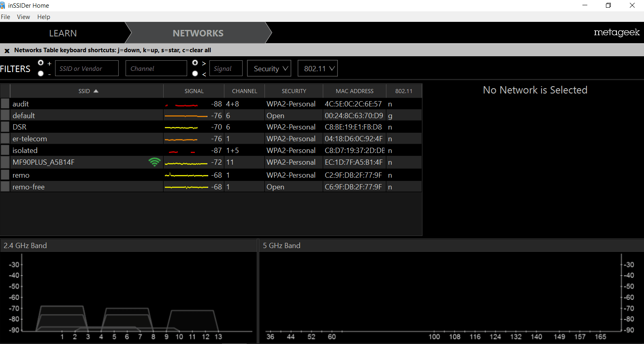Switch to the LEARN tab

point(63,33)
